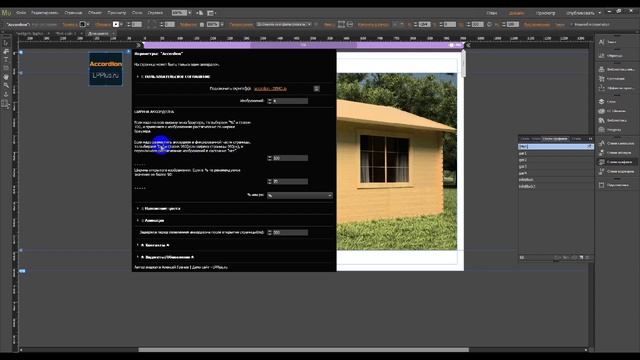
Task: Click the Accordion LPPlus.ru widget thumbnail
Action: tap(106, 69)
